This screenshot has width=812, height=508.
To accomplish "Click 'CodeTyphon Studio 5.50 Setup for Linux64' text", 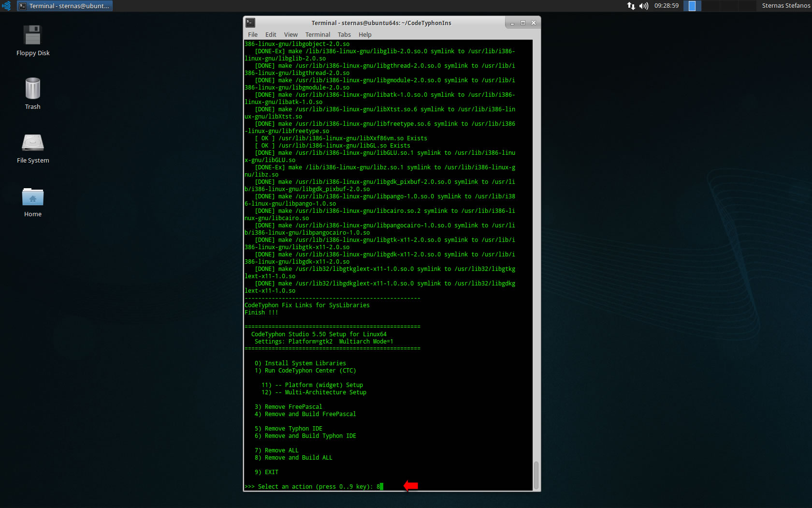I will (319, 334).
